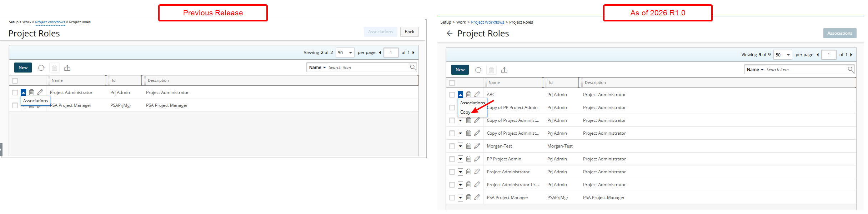868x214 pixels.
Task: Tick the PSA Project Manager checkbox in the 2026 R1.0 panel
Action: click(452, 198)
